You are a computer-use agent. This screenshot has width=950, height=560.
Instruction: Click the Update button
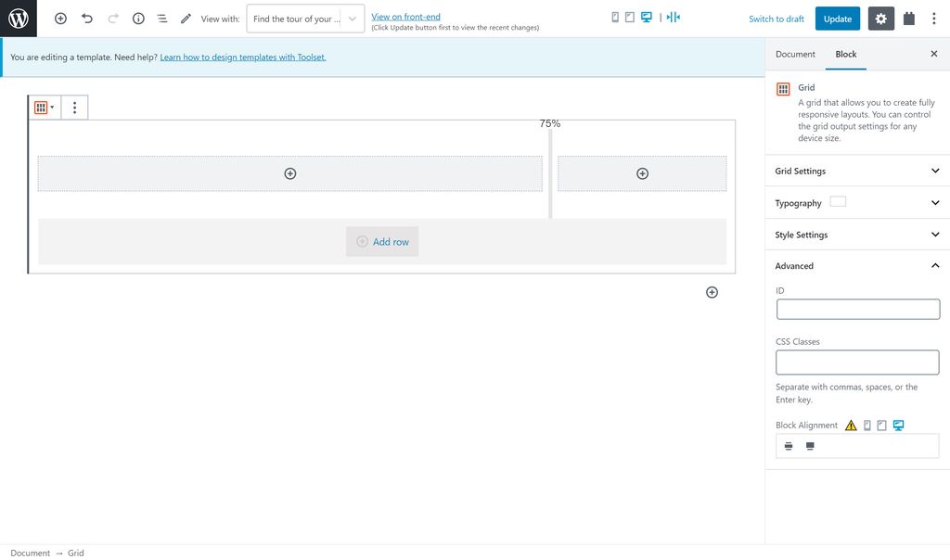coord(838,19)
